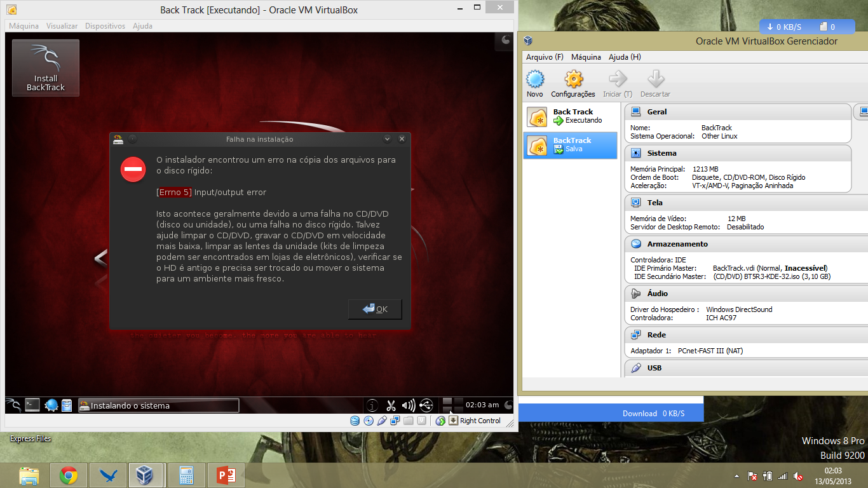Image resolution: width=868 pixels, height=488 pixels.
Task: Select the BackTrack Salva VM entry
Action: click(571, 145)
